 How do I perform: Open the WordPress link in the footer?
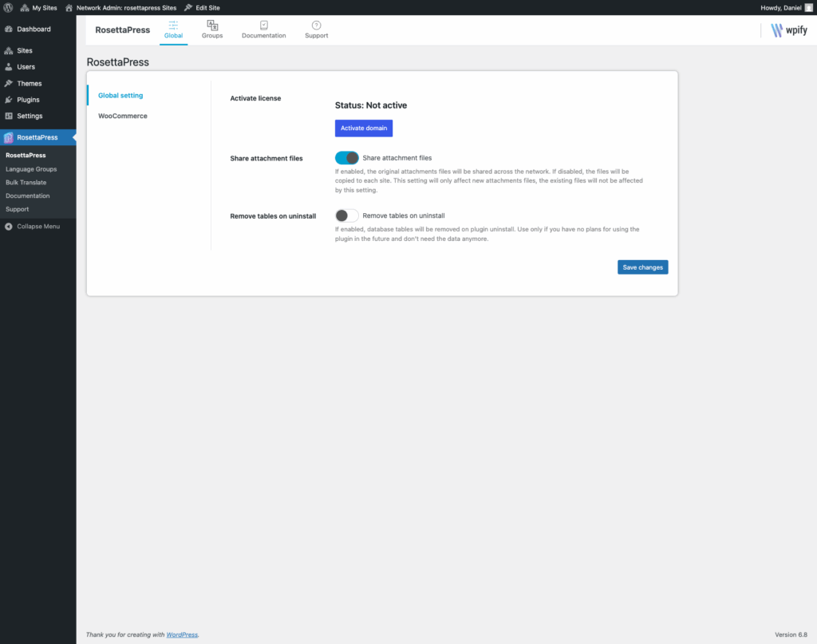coord(182,634)
